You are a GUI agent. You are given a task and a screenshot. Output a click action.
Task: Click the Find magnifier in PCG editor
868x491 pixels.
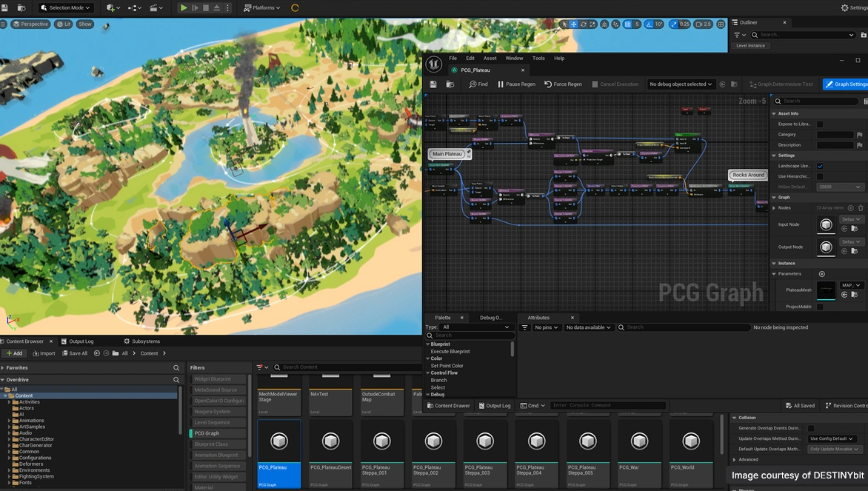473,84
